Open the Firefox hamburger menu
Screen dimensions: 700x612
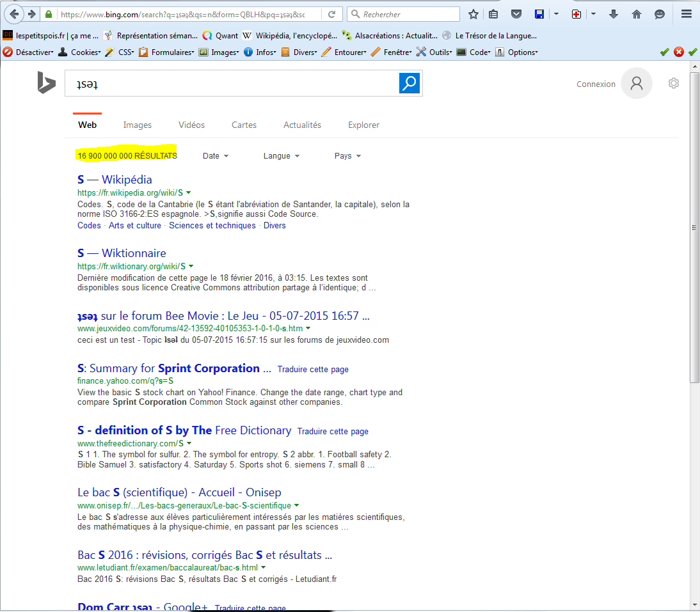(x=686, y=14)
